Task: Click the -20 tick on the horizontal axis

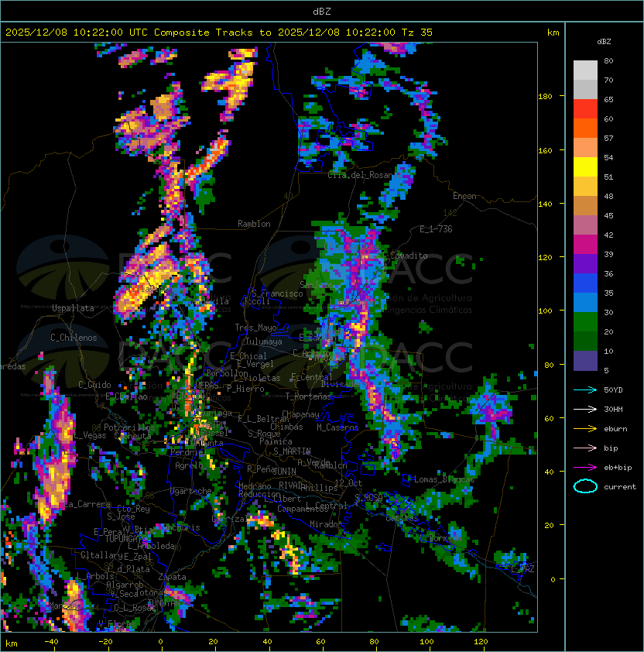Action: pyautogui.click(x=105, y=642)
